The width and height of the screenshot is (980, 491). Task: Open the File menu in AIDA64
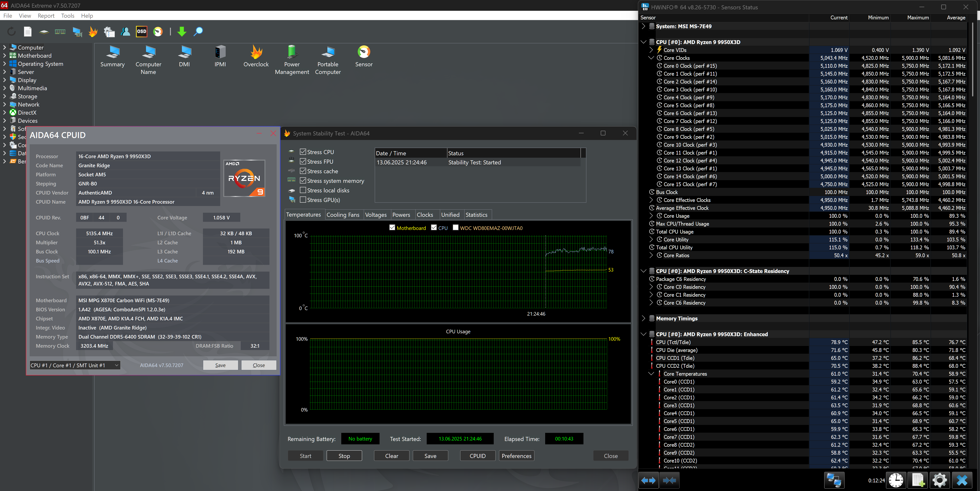click(8, 16)
